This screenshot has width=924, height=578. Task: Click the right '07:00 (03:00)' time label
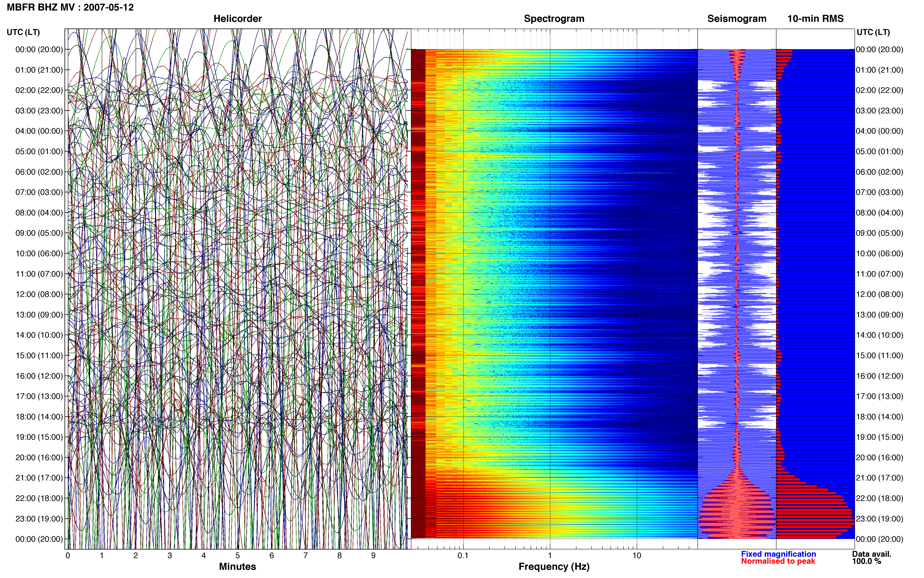point(880,192)
